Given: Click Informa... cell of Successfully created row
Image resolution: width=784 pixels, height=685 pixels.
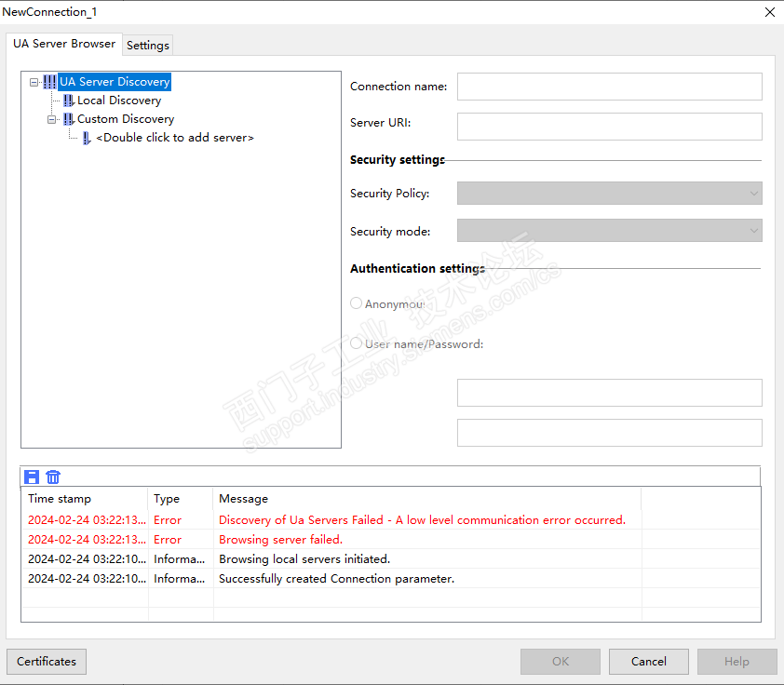Looking at the screenshot, I should click(180, 579).
